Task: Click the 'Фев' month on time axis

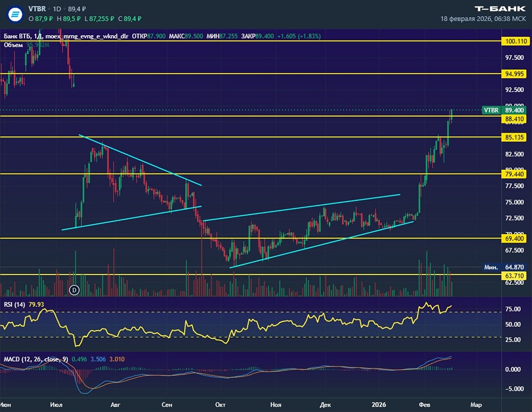Action: (425, 405)
